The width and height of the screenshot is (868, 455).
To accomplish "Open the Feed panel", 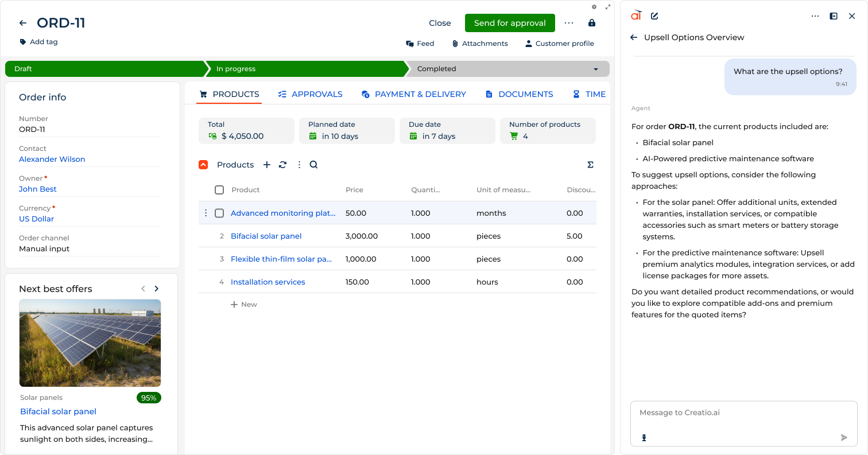I will pyautogui.click(x=420, y=43).
